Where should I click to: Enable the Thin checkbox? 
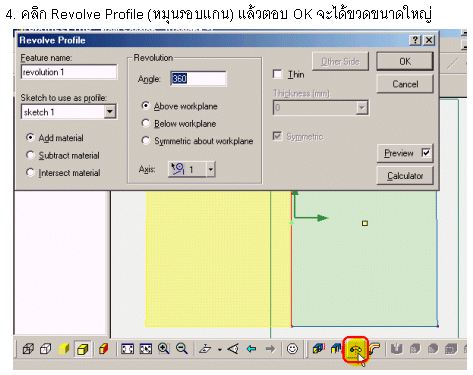(x=277, y=74)
